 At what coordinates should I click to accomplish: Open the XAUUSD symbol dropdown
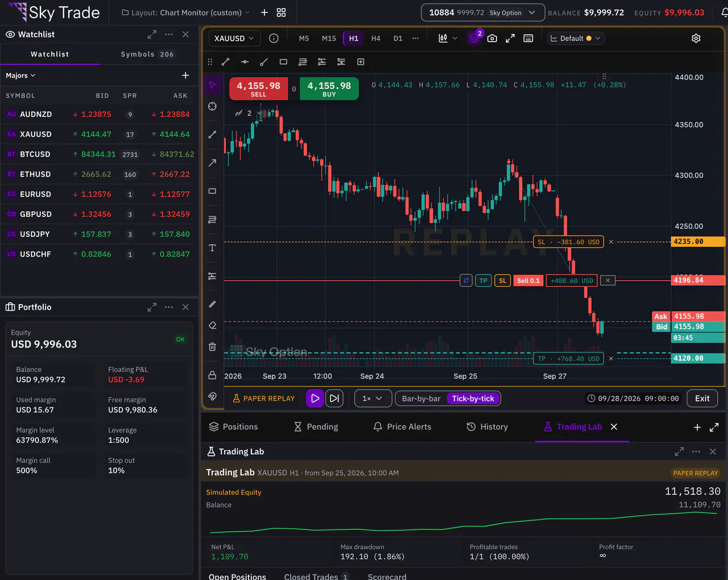(x=235, y=38)
